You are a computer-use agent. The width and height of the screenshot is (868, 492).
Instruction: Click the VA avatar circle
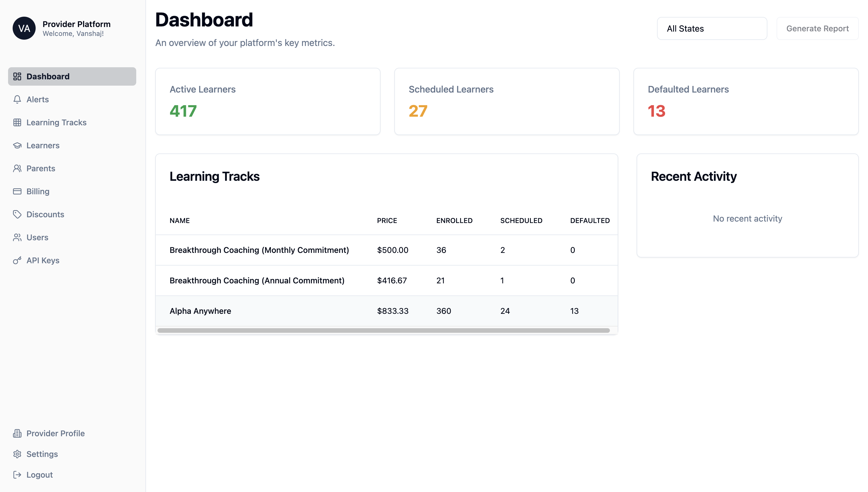tap(24, 28)
